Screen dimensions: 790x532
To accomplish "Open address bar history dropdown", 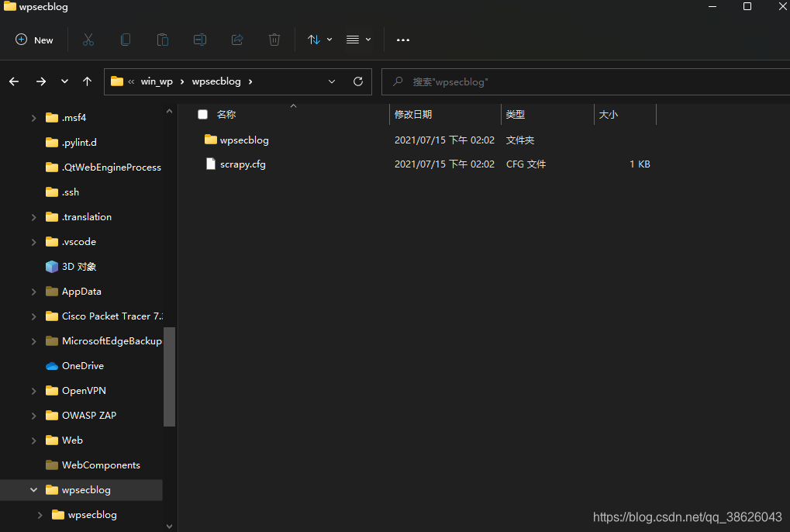I will 332,81.
